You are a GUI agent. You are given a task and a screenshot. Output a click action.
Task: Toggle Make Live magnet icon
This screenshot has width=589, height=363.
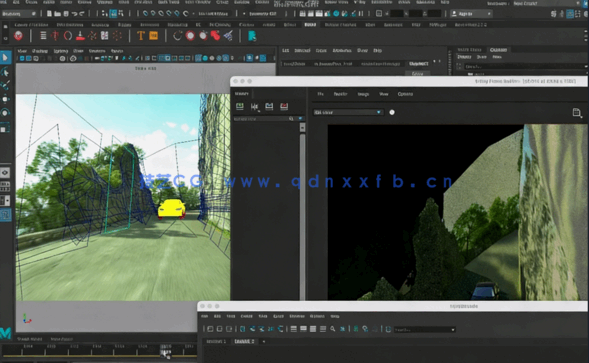click(186, 14)
